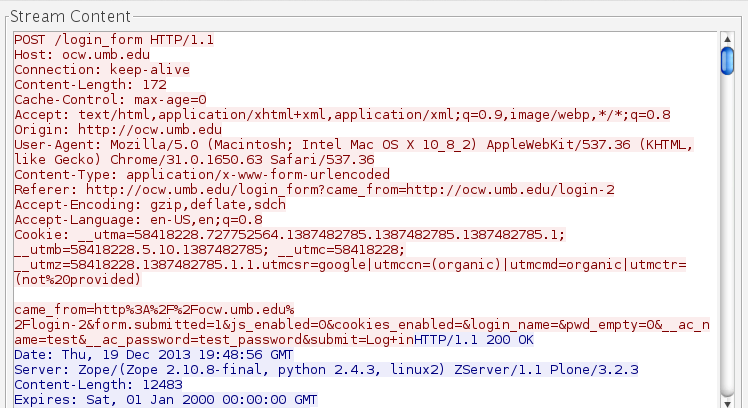Click the Accept-Language en-US line
The height and width of the screenshot is (408, 748).
point(138,219)
